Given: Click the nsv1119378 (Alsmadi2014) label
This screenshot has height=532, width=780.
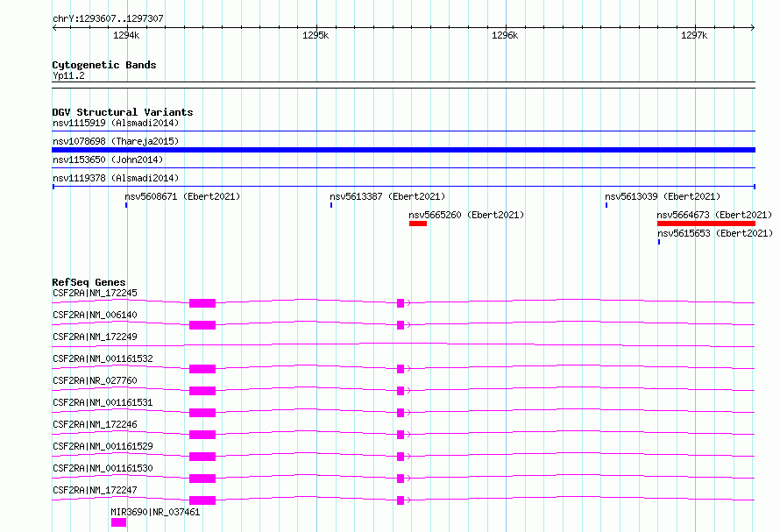Looking at the screenshot, I should 116,178.
